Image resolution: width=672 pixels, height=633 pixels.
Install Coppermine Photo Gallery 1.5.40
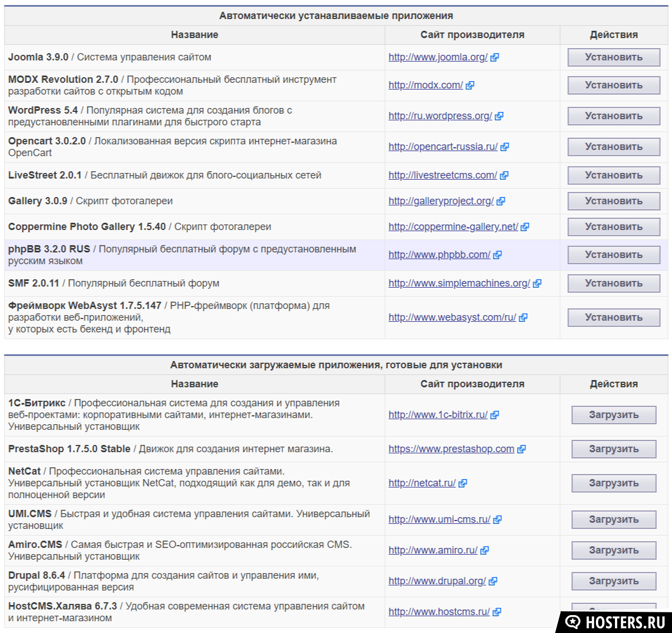pos(614,227)
